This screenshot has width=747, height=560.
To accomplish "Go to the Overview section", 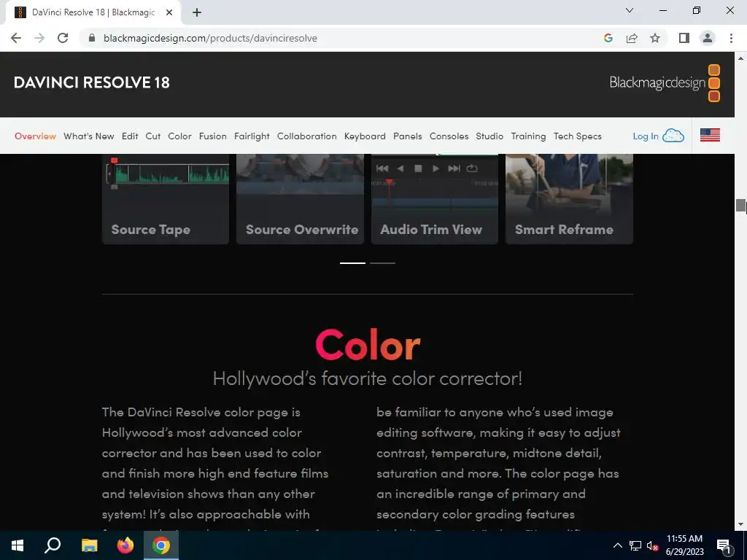I will click(x=35, y=136).
